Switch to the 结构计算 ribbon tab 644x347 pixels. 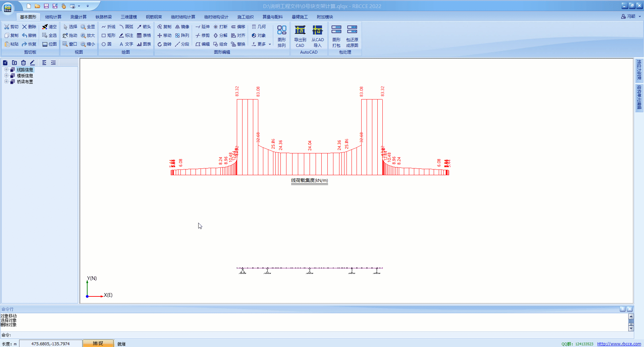[53, 17]
